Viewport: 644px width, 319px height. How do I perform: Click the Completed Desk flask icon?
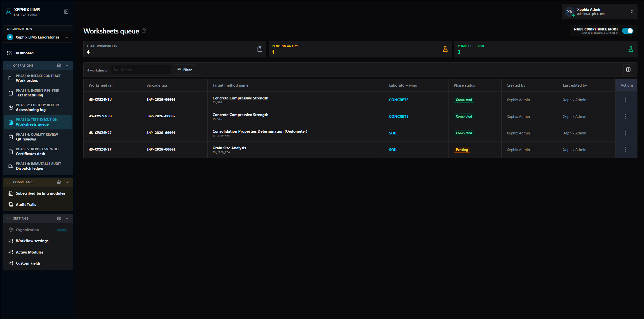tap(631, 49)
